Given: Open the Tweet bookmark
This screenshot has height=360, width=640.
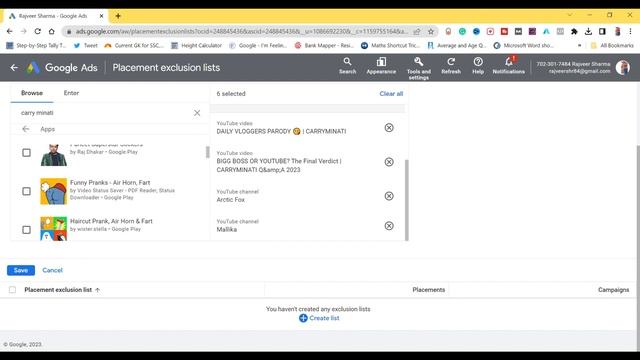Looking at the screenshot, I should (86, 45).
